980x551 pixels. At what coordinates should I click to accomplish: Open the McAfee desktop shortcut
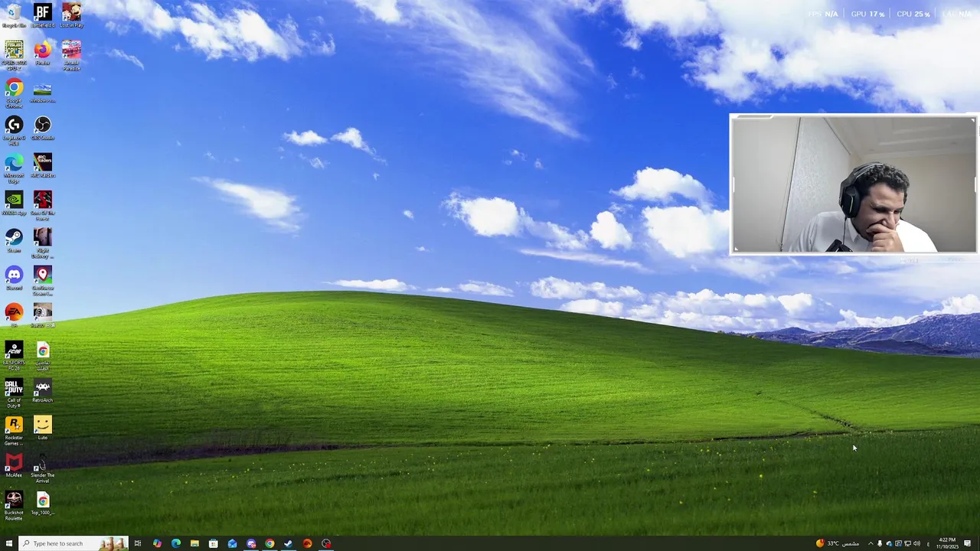(14, 466)
